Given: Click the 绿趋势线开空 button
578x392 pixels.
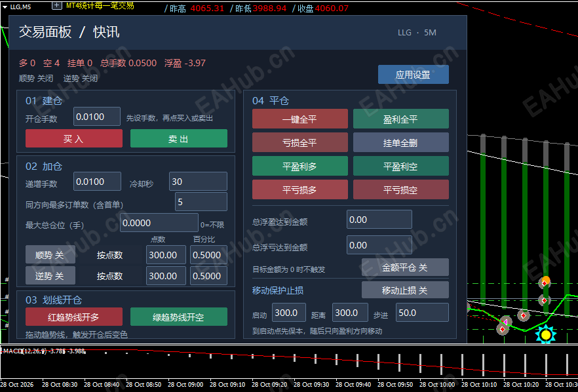Looking at the screenshot, I should [x=179, y=317].
